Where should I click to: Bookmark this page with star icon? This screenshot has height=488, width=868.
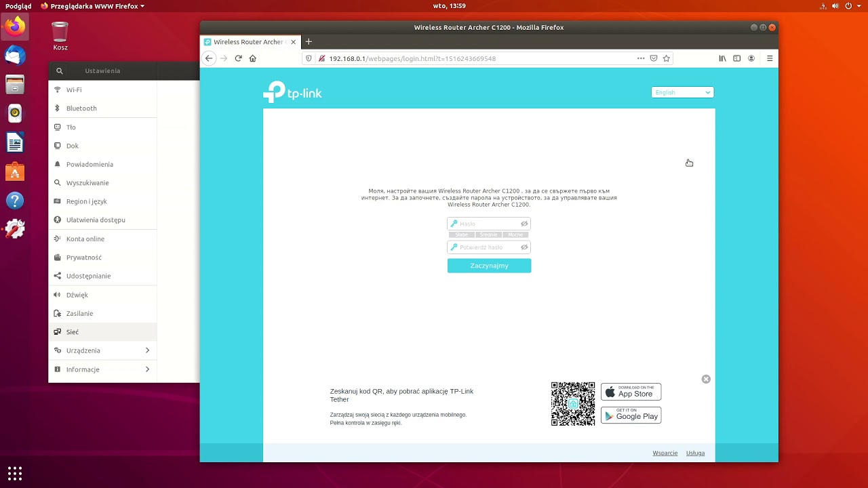coord(667,58)
